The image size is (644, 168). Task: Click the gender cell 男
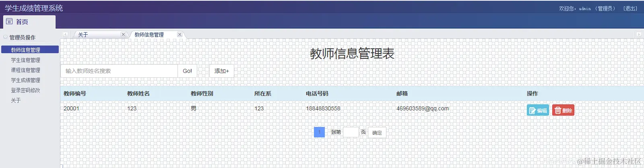point(194,108)
